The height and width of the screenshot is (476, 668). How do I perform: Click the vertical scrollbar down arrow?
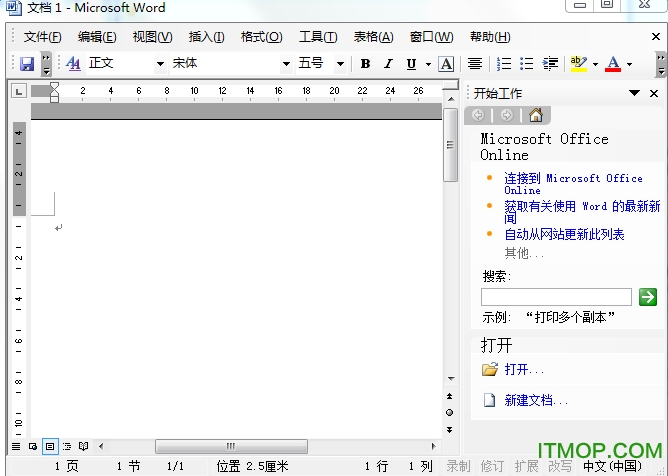point(451,378)
